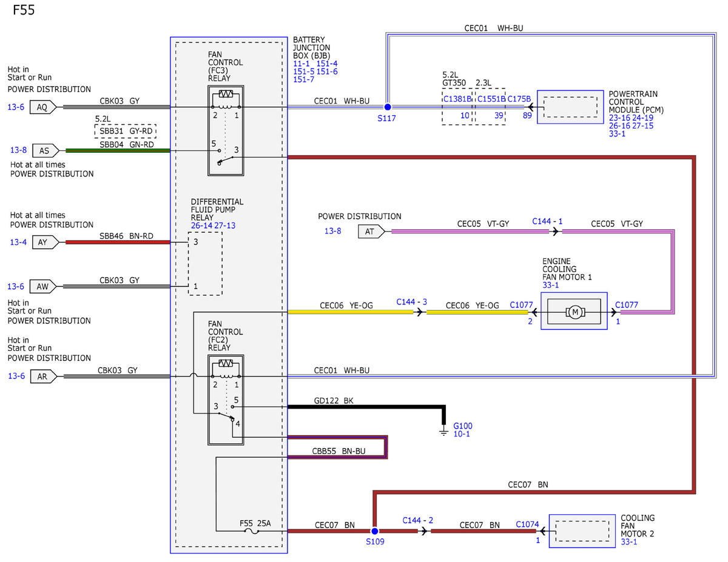Click the F55 25A fuse symbol
Image resolution: width=728 pixels, height=562 pixels.
pos(251,530)
